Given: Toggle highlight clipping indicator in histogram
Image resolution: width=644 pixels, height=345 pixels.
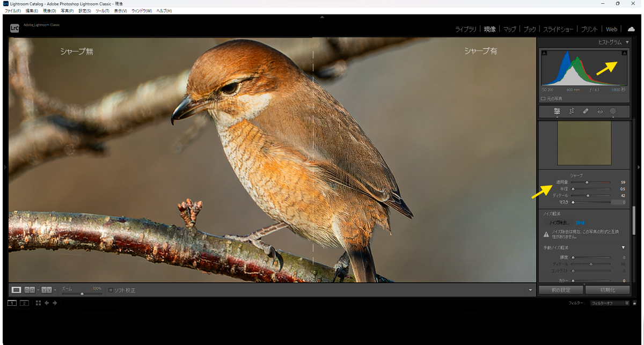Looking at the screenshot, I should (x=624, y=53).
